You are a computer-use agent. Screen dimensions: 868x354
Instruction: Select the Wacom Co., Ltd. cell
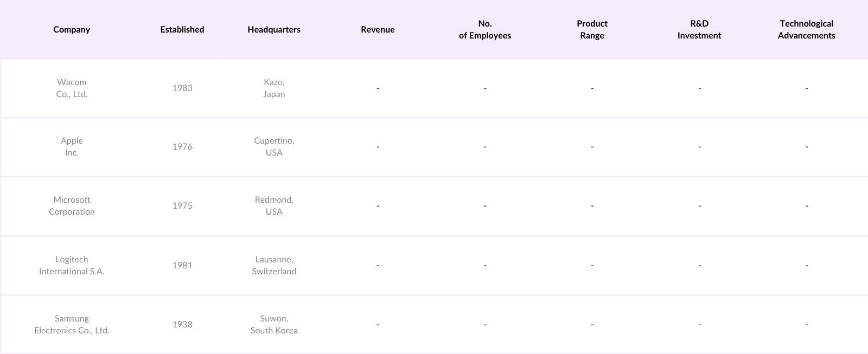coord(72,88)
